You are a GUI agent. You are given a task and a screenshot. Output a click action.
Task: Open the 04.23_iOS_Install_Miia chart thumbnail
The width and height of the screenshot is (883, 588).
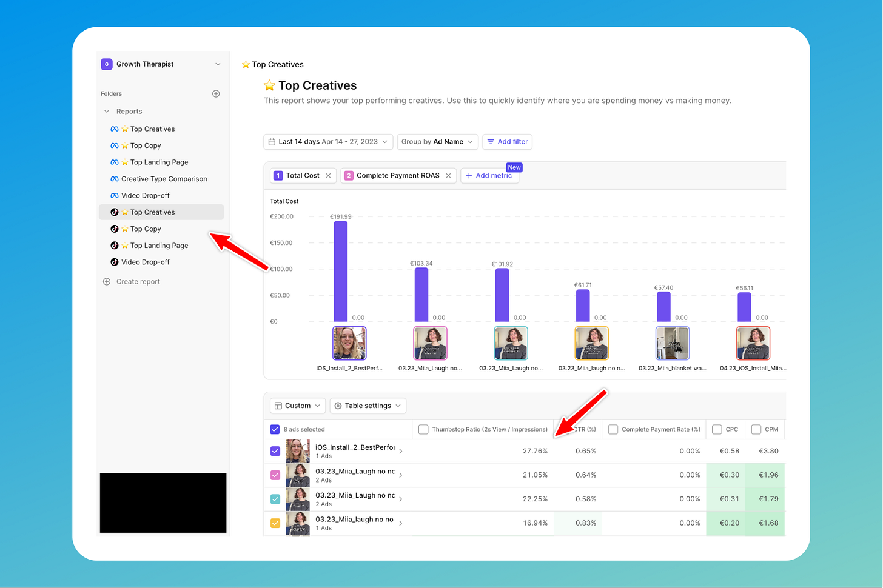(x=753, y=343)
